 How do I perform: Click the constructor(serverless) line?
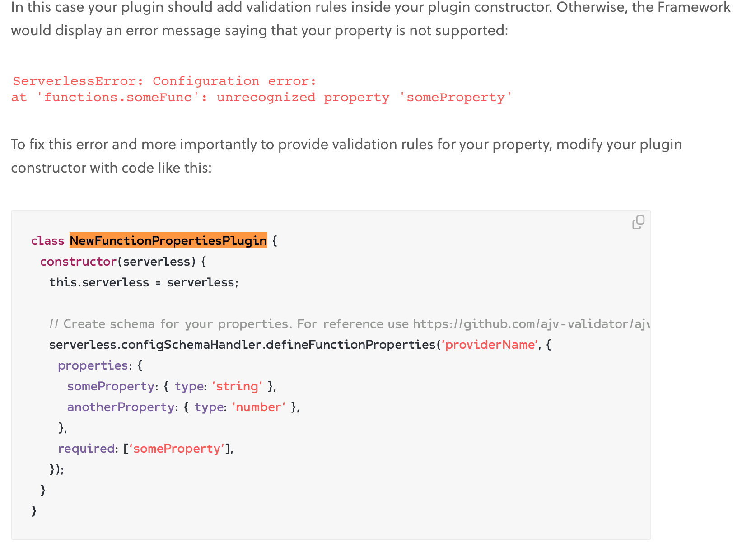[x=123, y=261]
